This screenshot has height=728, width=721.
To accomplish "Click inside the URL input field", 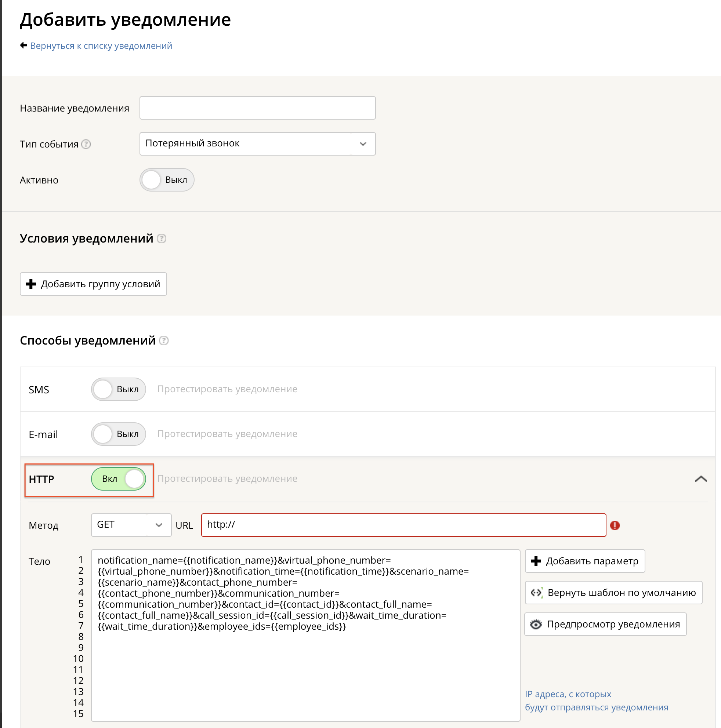I will point(403,525).
